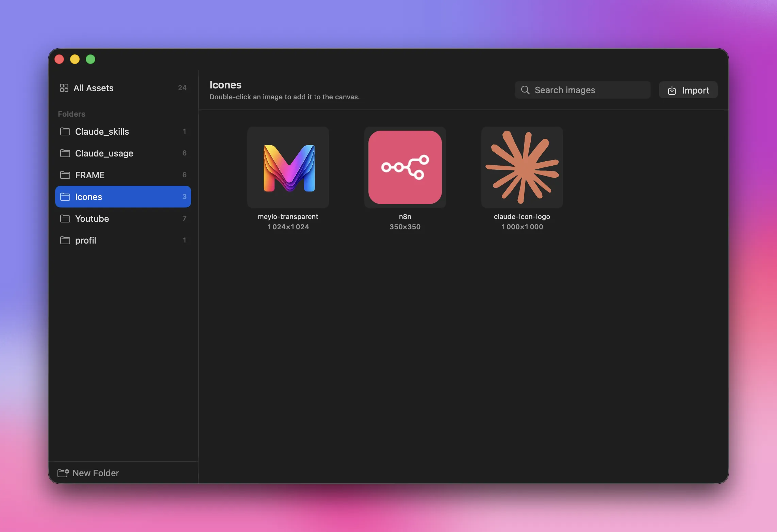Click the All Assets grid icon
This screenshot has height=532, width=777.
click(64, 88)
